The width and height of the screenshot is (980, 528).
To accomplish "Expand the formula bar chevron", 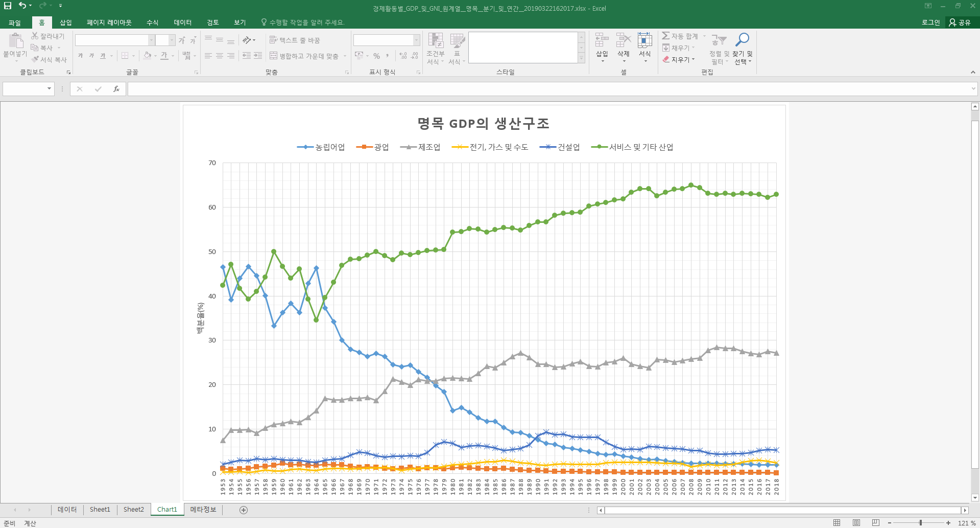I will coord(973,89).
